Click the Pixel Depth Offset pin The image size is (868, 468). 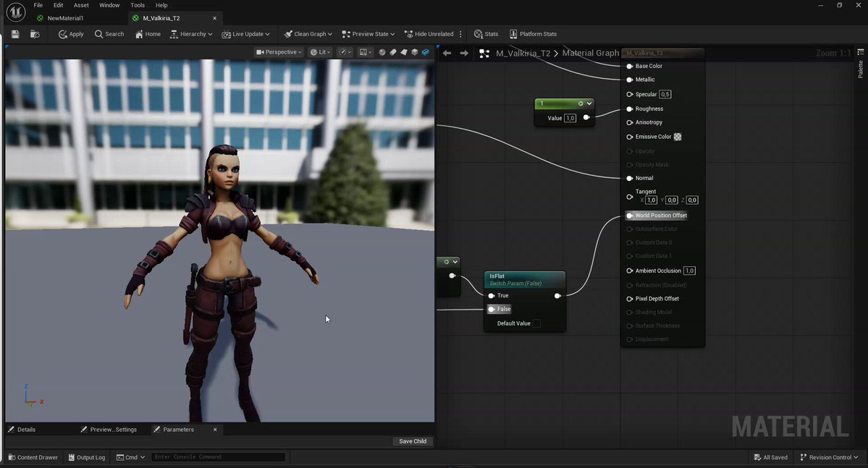click(629, 299)
